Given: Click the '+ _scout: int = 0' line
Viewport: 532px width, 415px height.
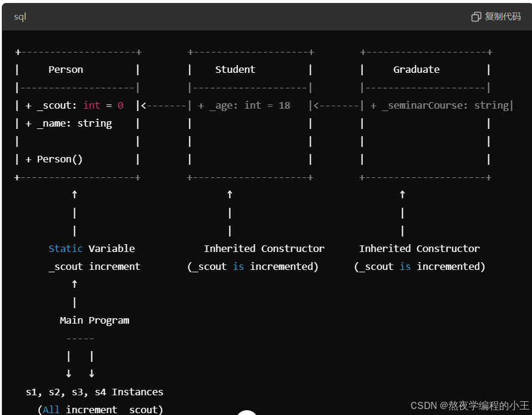Looking at the screenshot, I should point(74,106).
